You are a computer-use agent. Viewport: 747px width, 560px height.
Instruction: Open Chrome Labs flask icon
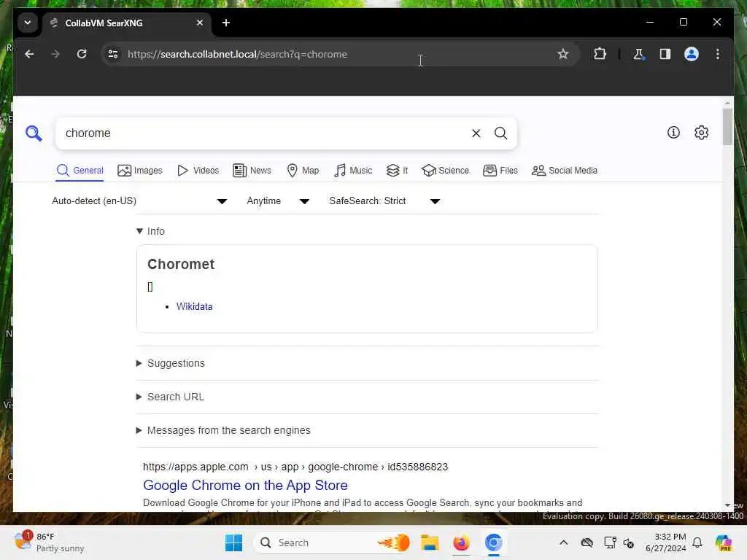[x=639, y=54]
